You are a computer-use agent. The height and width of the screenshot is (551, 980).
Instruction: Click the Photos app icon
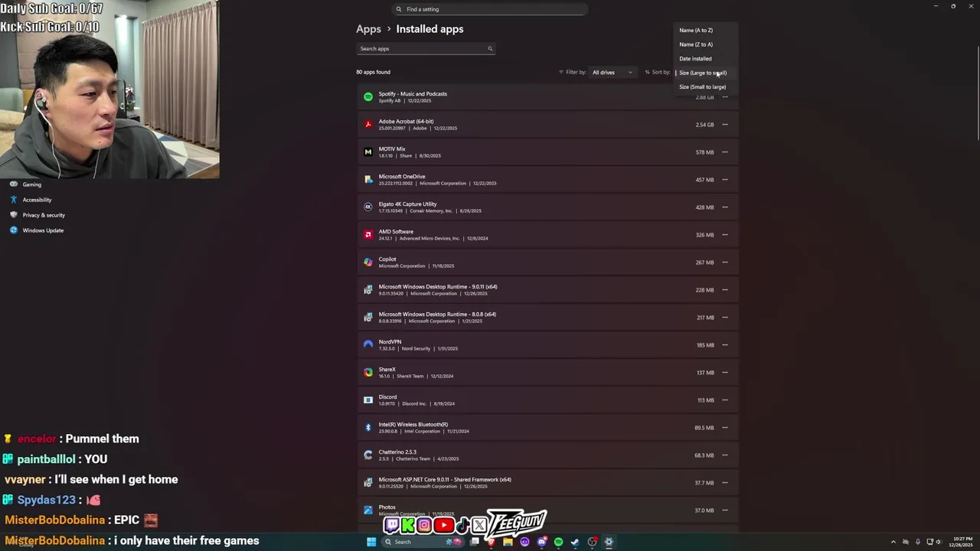tap(368, 510)
